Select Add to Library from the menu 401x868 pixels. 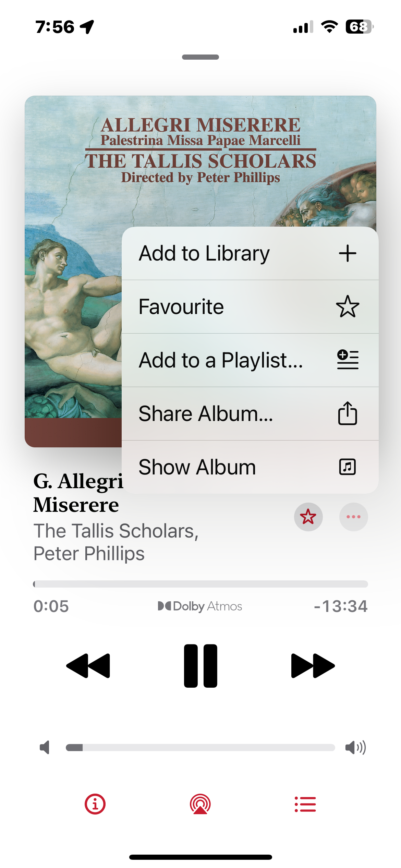[x=250, y=253]
